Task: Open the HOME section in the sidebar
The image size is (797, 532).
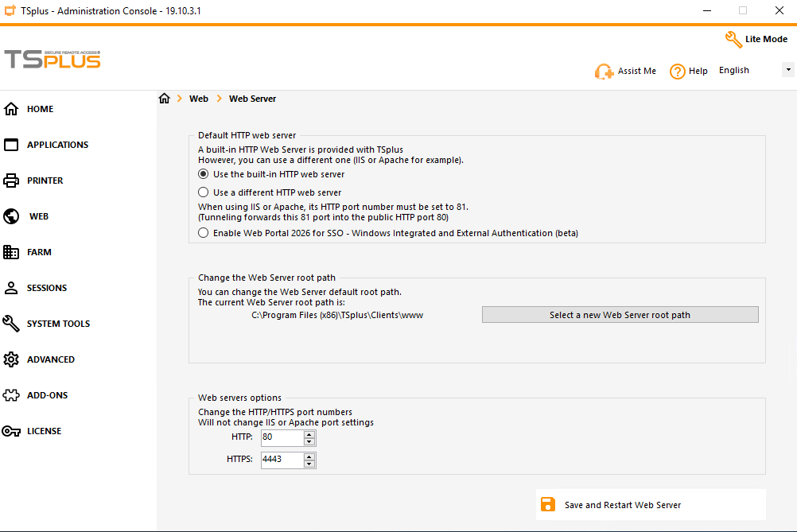Action: [x=37, y=108]
